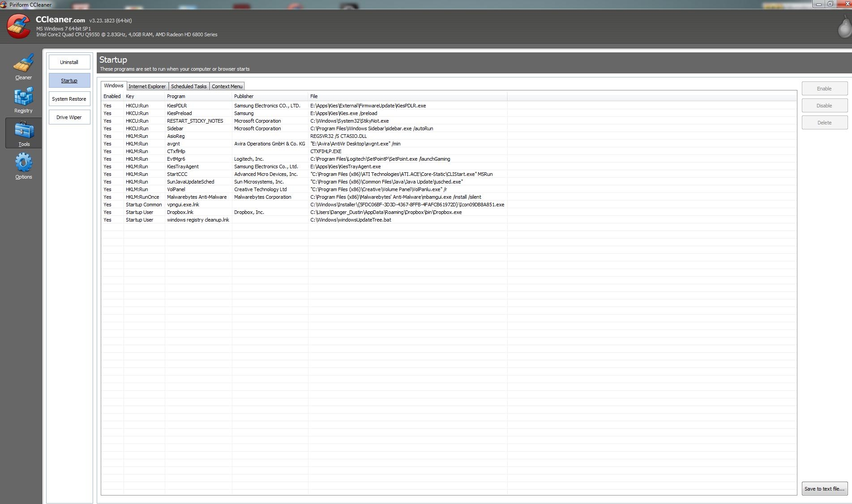852x504 pixels.
Task: Click the CCleaner logo in header
Action: pos(19,26)
